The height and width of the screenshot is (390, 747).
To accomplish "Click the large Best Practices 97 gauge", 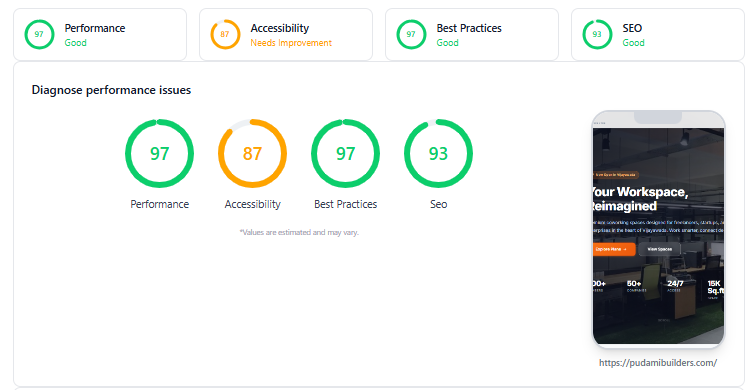I will click(x=345, y=153).
